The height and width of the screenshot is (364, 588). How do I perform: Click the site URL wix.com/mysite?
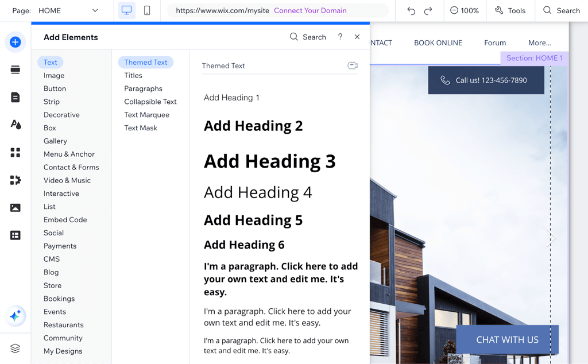click(222, 10)
